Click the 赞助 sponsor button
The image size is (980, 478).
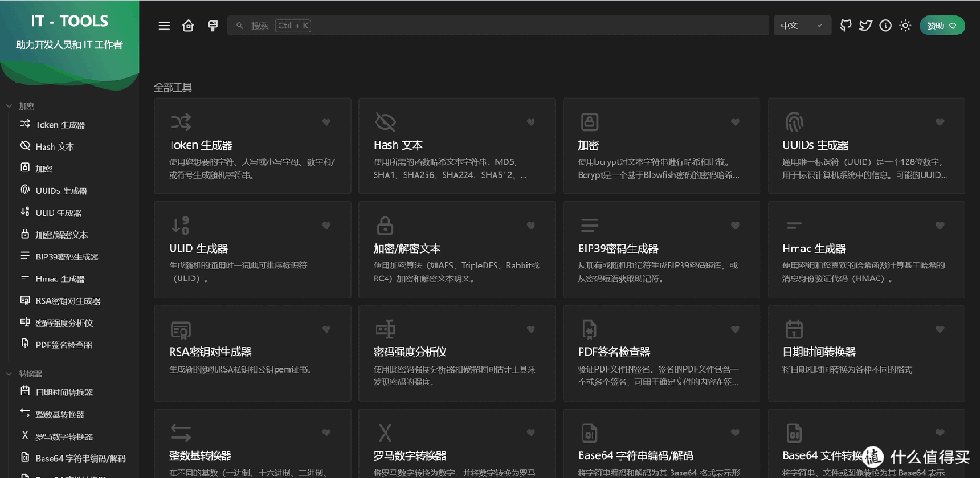pos(942,25)
